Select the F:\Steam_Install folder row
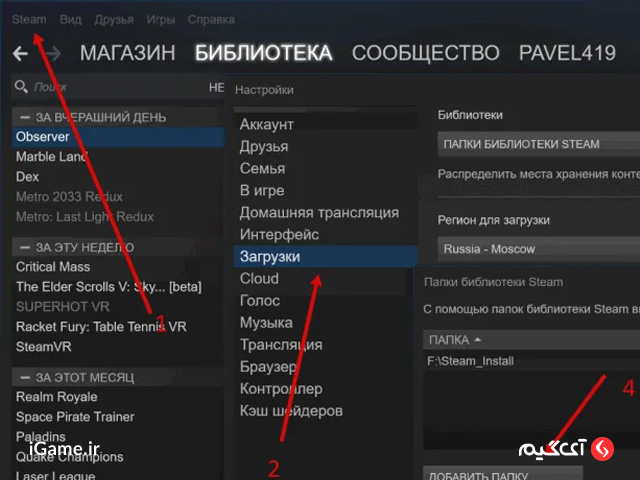Image resolution: width=640 pixels, height=480 pixels. [x=531, y=361]
